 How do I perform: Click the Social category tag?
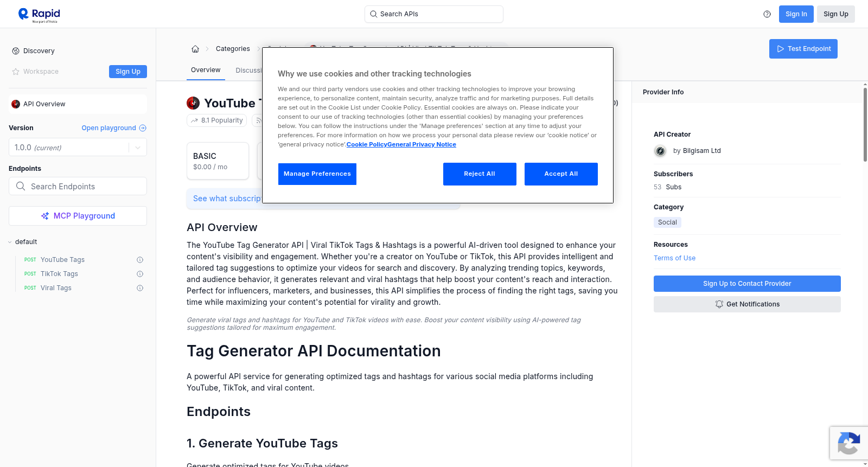(667, 222)
